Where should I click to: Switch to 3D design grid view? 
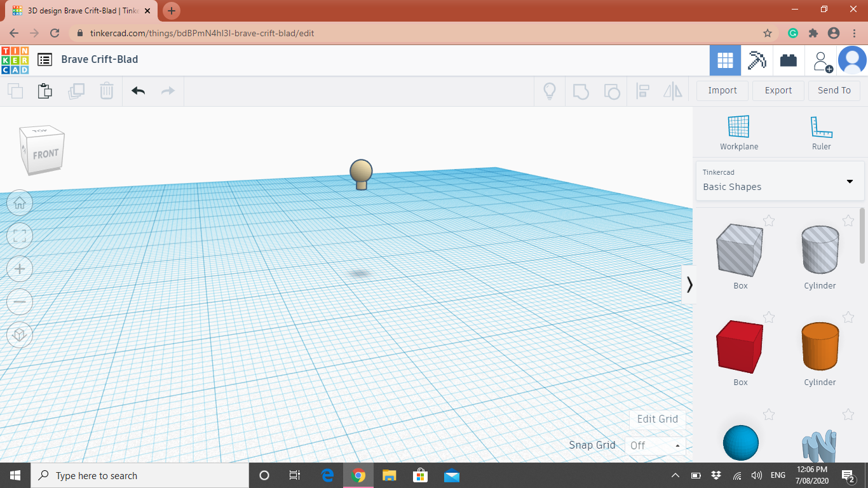click(x=725, y=60)
